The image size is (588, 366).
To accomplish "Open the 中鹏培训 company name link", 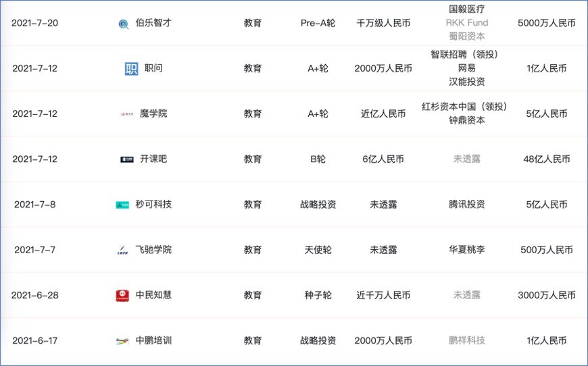I will [x=153, y=340].
